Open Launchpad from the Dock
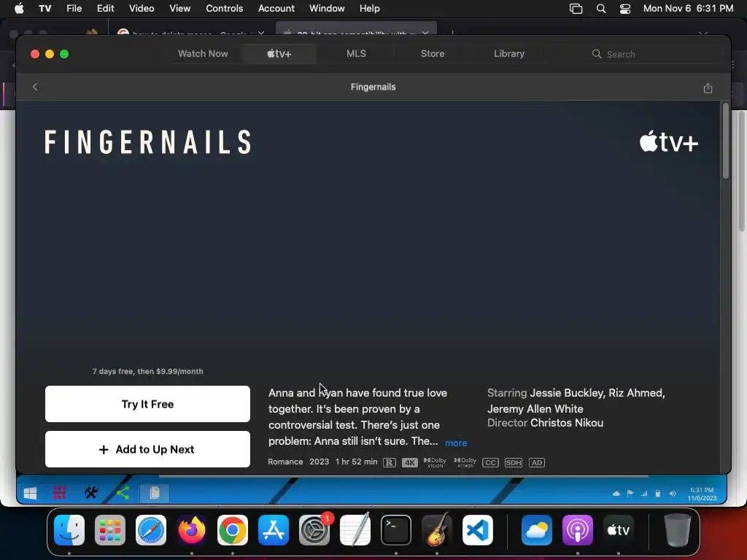 [110, 530]
